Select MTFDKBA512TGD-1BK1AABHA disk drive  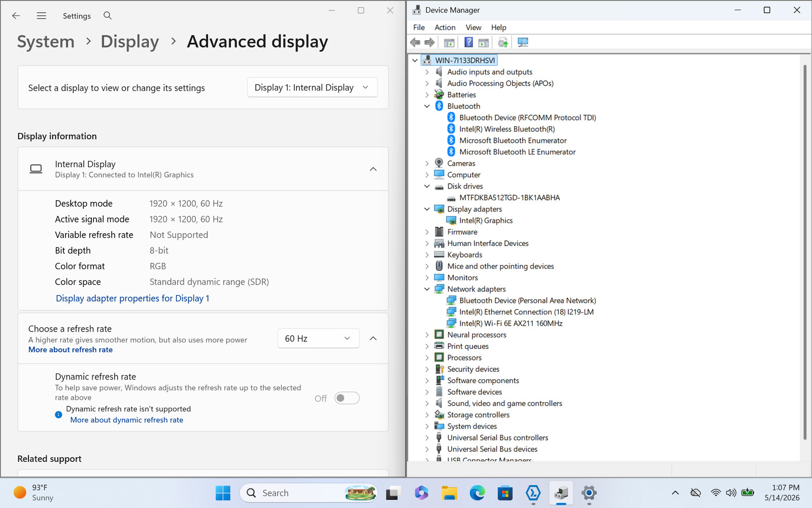(x=510, y=198)
